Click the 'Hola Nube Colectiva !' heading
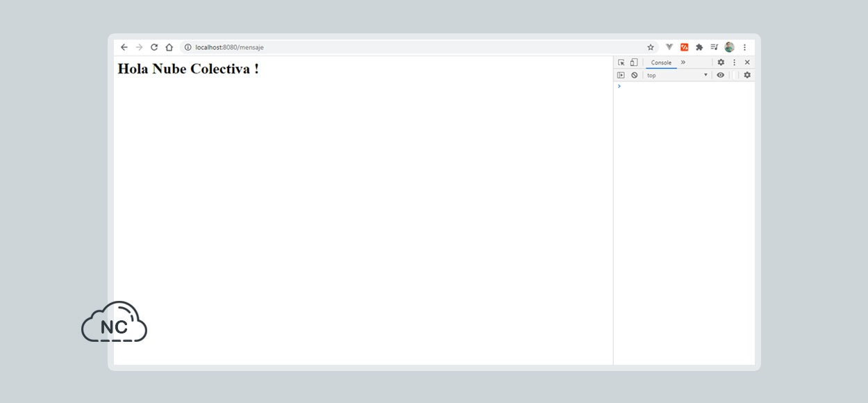This screenshot has width=868, height=403. coord(188,69)
